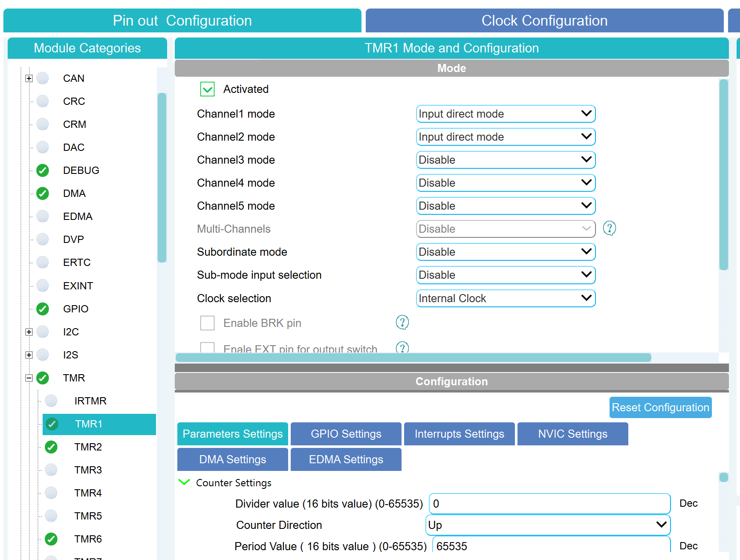Click the Reset Configuration button

tap(661, 407)
